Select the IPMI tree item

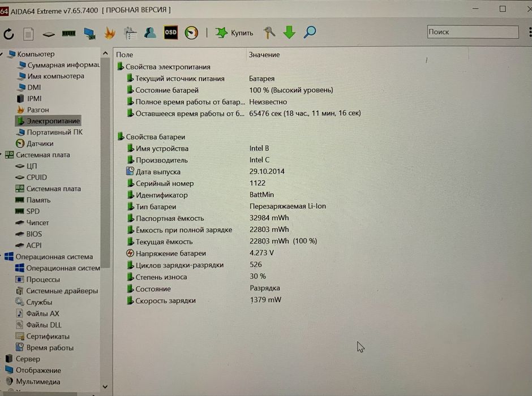29,98
